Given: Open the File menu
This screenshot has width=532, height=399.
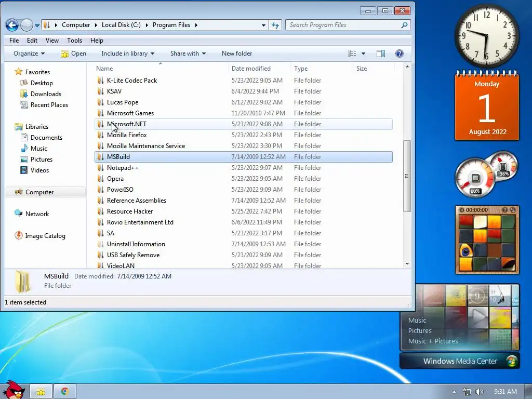Looking at the screenshot, I should pyautogui.click(x=14, y=41).
